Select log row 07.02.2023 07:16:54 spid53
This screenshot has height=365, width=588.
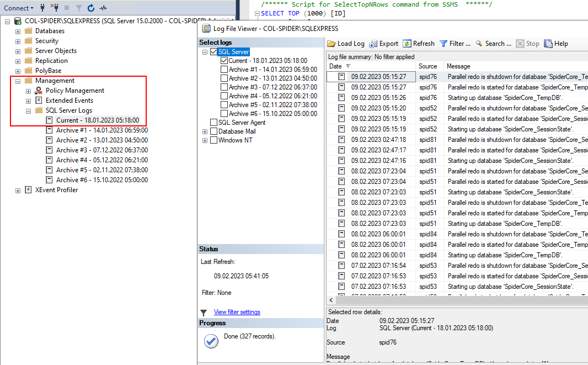(x=457, y=266)
